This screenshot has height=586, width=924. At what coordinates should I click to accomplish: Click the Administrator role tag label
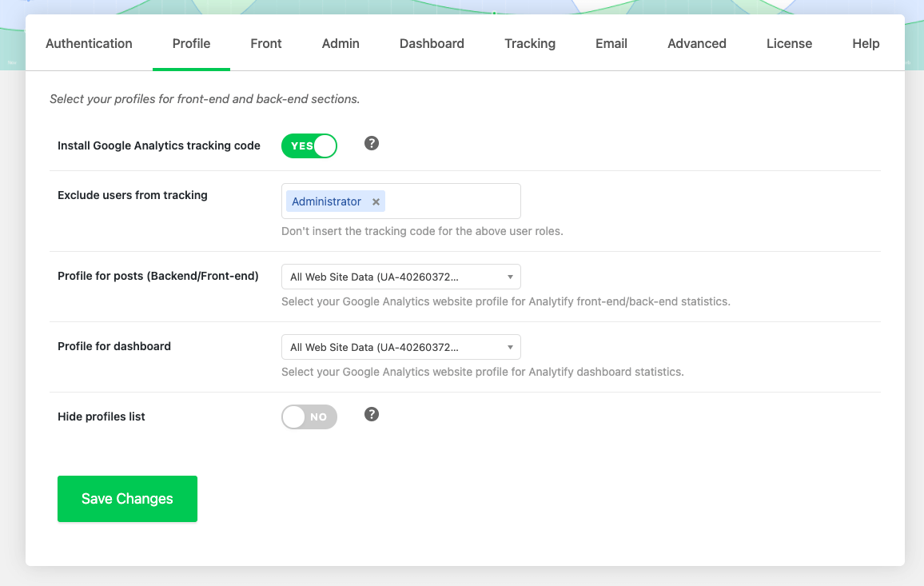[x=326, y=202]
